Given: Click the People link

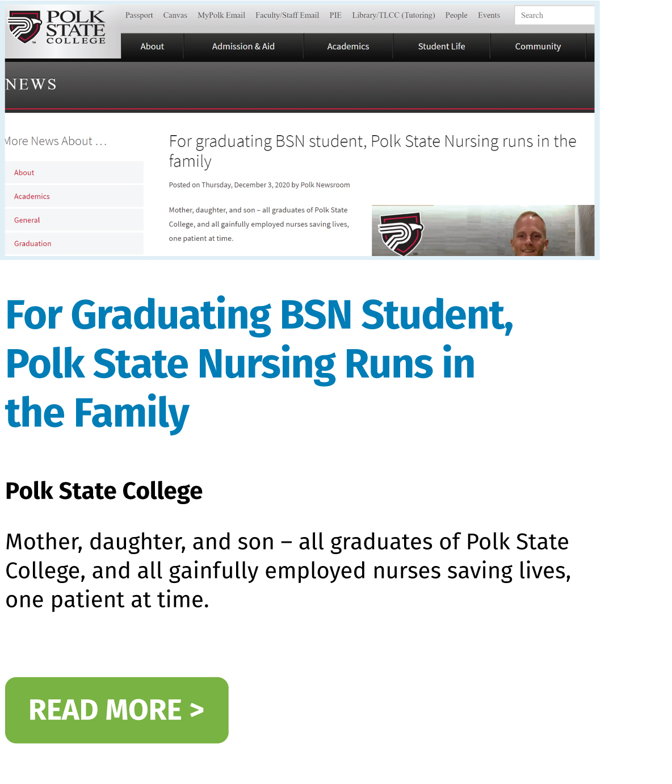Looking at the screenshot, I should tap(456, 15).
